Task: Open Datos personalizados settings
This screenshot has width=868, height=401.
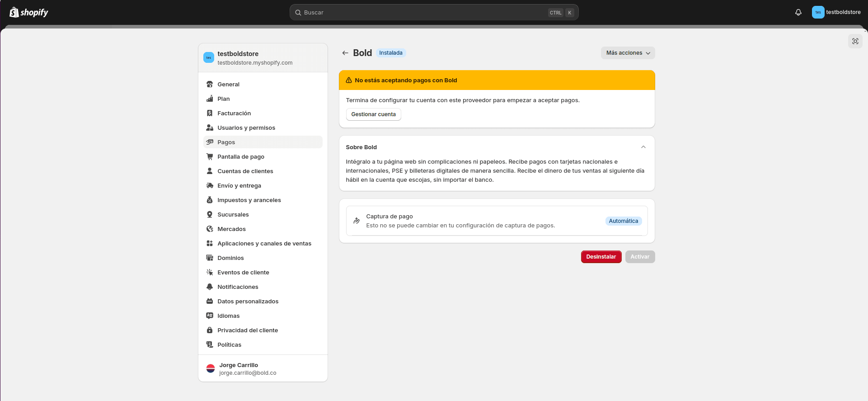Action: (x=263, y=301)
